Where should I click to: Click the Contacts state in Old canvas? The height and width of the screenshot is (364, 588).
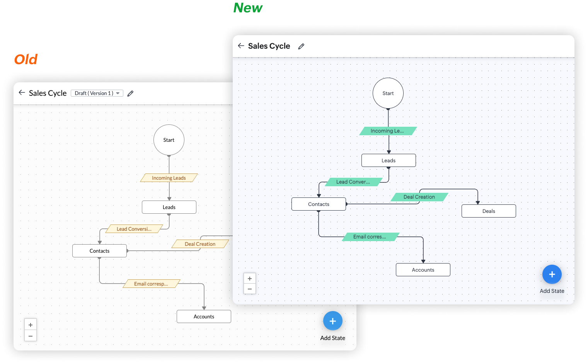[99, 251]
